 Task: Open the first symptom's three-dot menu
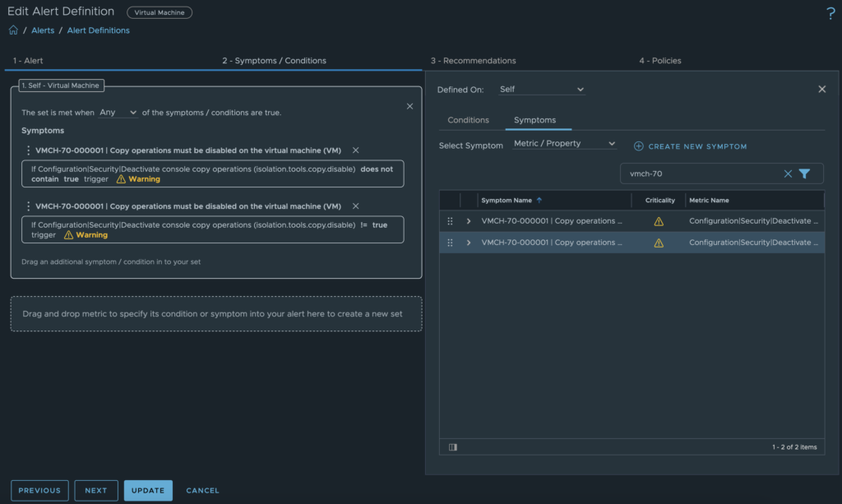pyautogui.click(x=29, y=150)
